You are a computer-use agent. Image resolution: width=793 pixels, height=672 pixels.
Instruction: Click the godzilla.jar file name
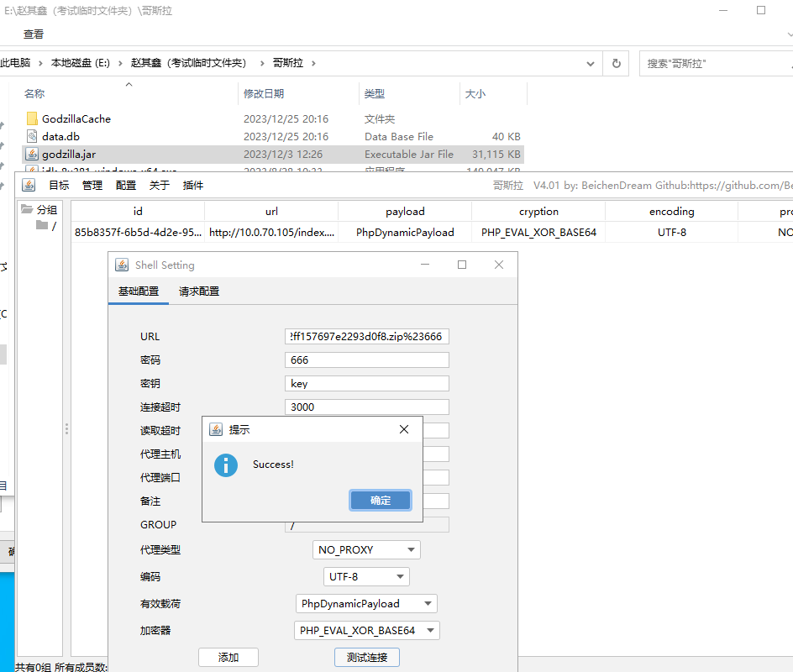pos(69,155)
